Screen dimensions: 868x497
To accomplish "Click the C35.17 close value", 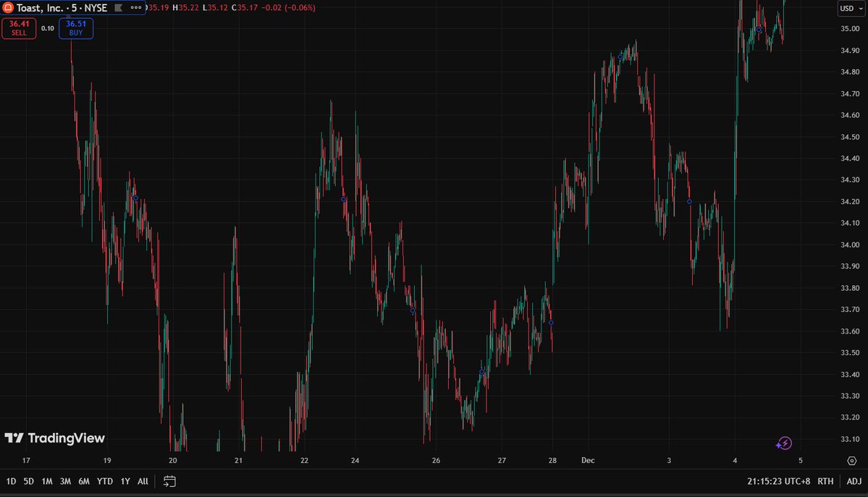I will 245,8.
